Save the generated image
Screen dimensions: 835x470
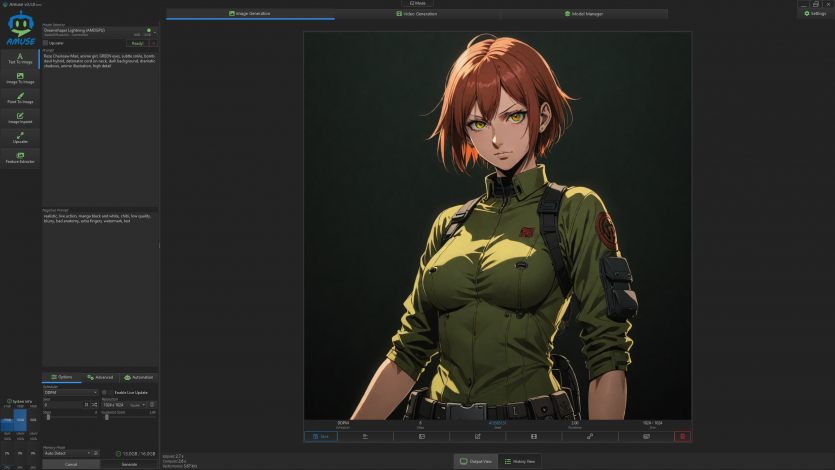(x=318, y=436)
